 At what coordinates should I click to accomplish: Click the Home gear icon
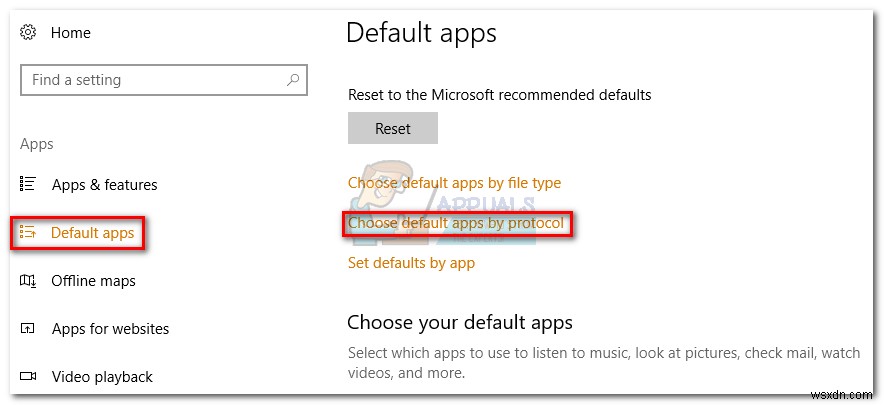coord(28,32)
